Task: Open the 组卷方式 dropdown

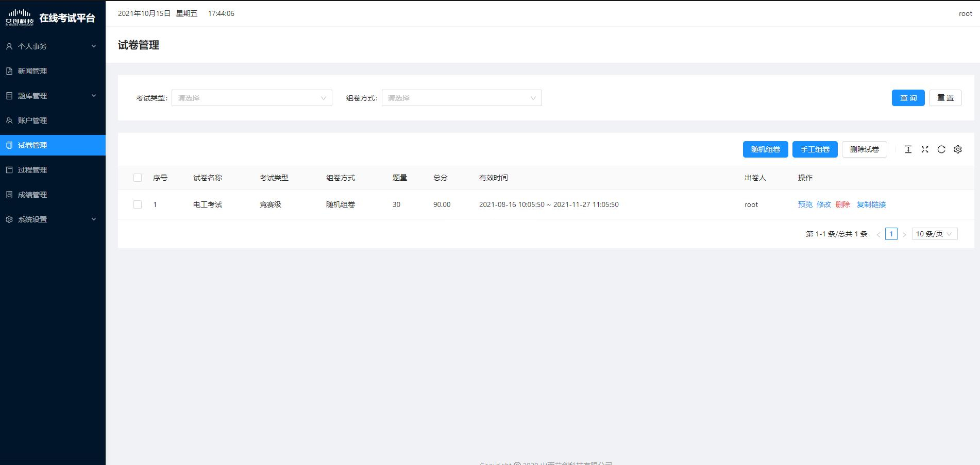Action: click(462, 98)
